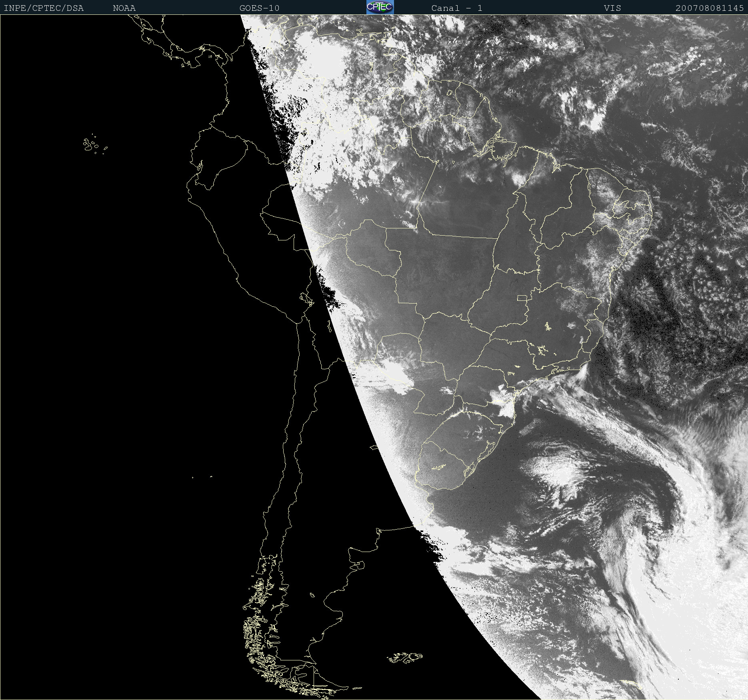The height and width of the screenshot is (700, 748).
Task: Click the GOES-10 satellite label
Action: [260, 8]
